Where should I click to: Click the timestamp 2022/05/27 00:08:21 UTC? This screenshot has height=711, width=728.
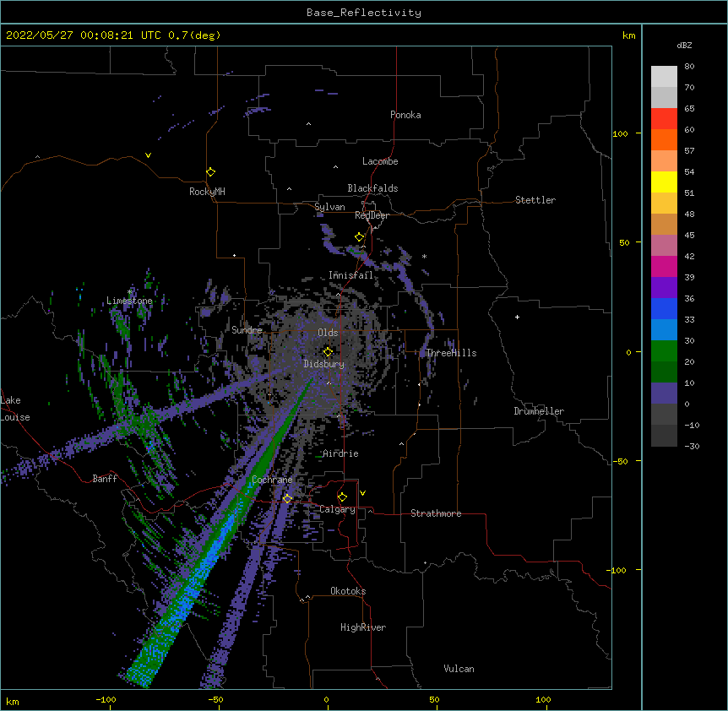(83, 35)
